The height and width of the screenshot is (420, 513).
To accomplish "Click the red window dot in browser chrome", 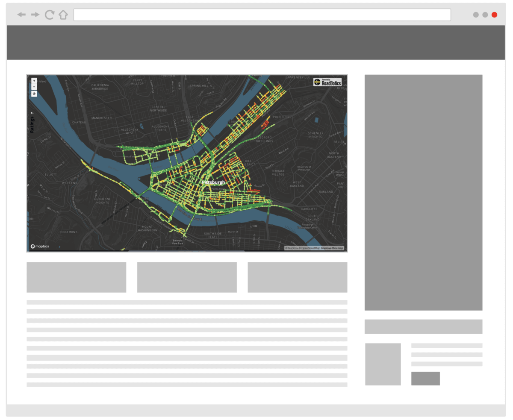I will pyautogui.click(x=494, y=15).
